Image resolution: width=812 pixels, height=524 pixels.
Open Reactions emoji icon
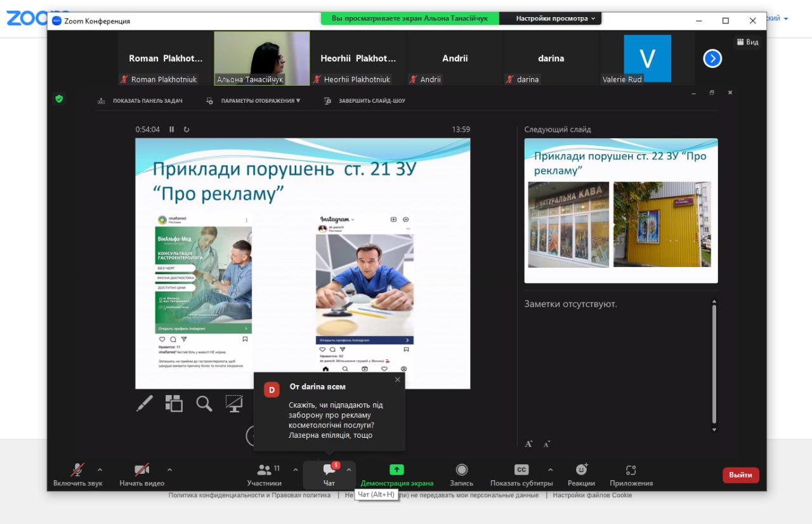point(581,470)
